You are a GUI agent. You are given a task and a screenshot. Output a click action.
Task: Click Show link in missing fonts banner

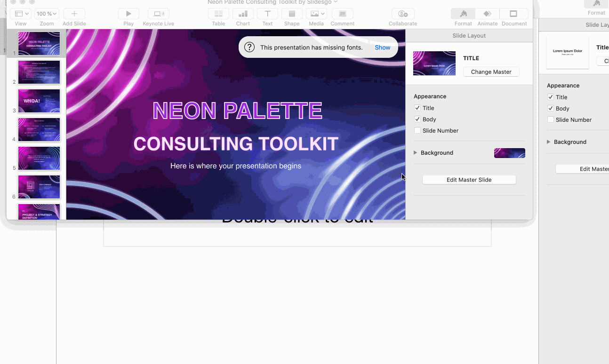tap(382, 47)
